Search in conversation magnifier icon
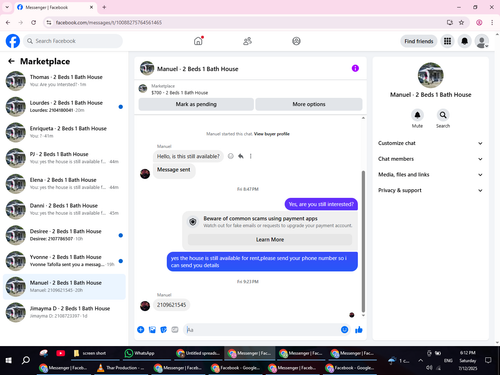The width and height of the screenshot is (500, 375). click(x=443, y=115)
